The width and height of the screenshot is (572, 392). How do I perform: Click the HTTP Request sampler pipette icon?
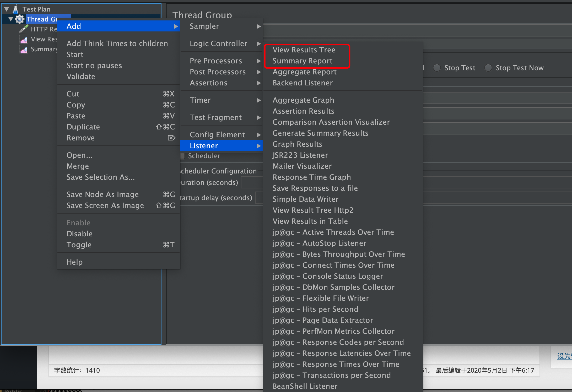[24, 29]
